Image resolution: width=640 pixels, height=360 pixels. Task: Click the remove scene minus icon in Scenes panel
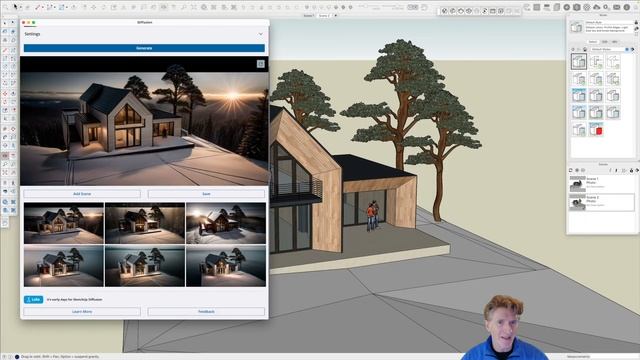(x=583, y=170)
